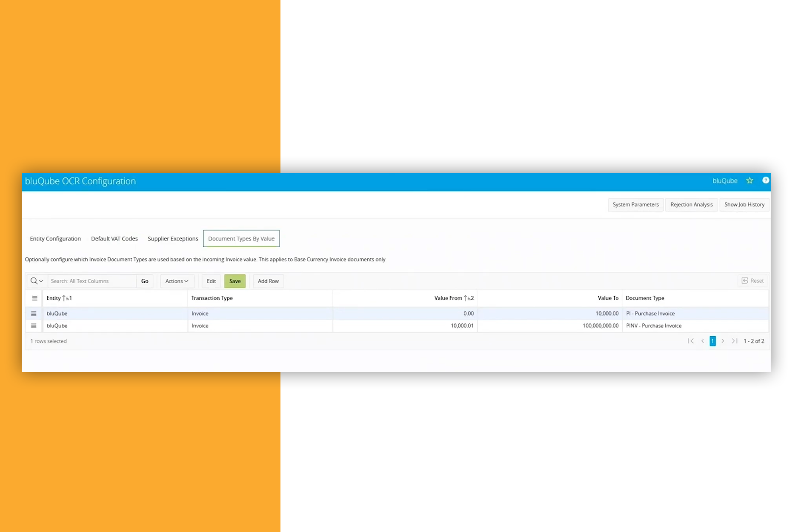
Task: Click the favorite star icon
Action: [749, 181]
